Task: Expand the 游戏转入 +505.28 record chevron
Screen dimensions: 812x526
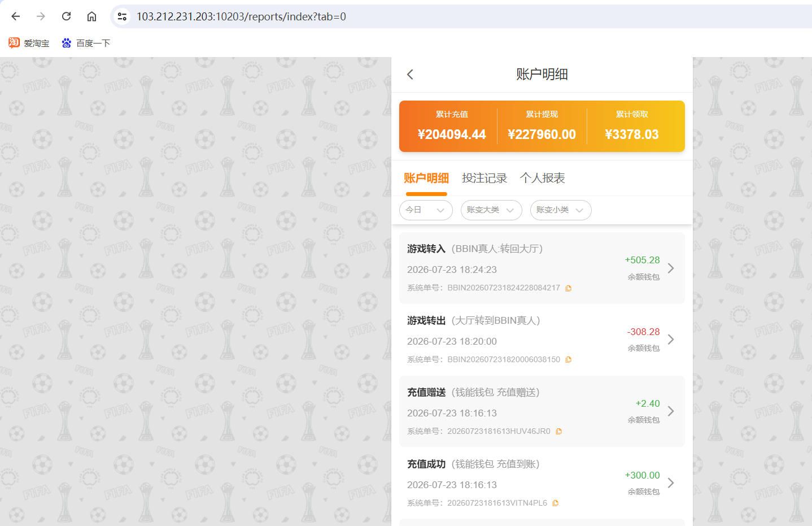Action: tap(671, 268)
